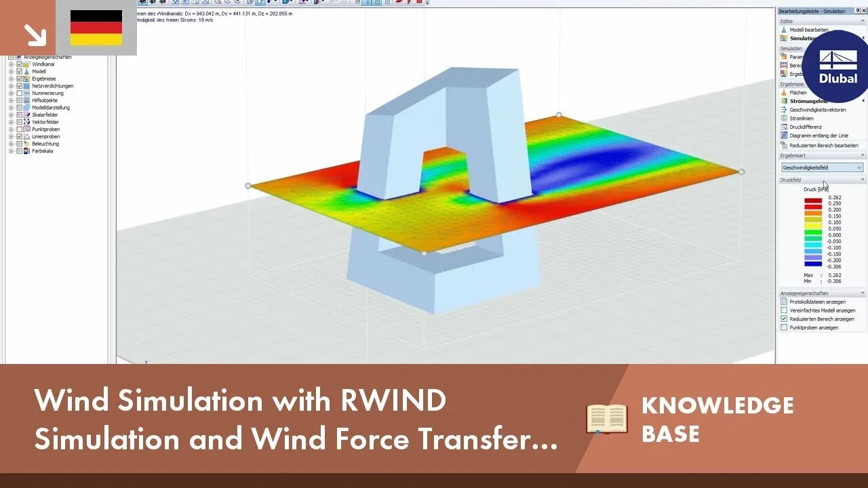The image size is (868, 488).
Task: Click the Flächen results icon
Action: [x=784, y=94]
